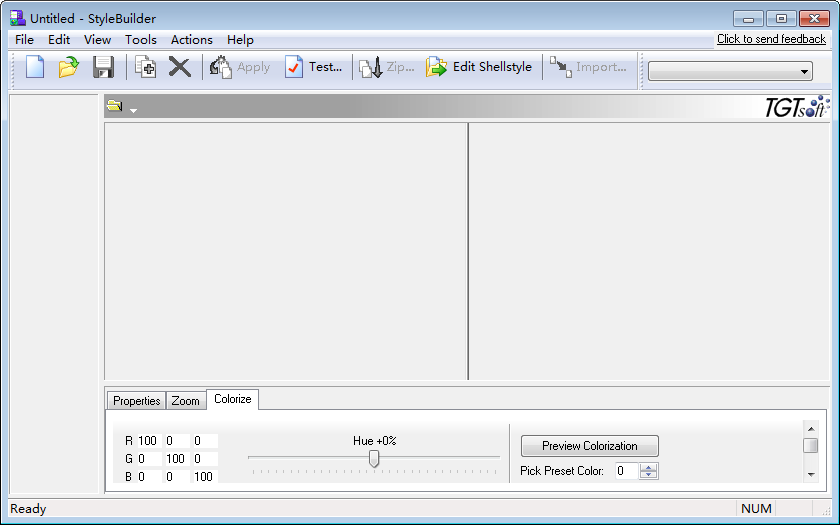The width and height of the screenshot is (840, 525).
Task: Run the Test... toolbar command
Action: 313,67
